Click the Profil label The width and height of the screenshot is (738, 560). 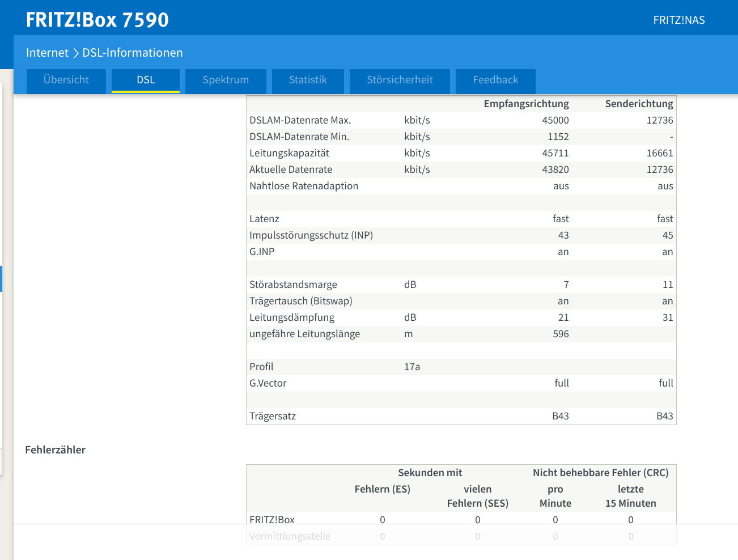click(x=261, y=367)
